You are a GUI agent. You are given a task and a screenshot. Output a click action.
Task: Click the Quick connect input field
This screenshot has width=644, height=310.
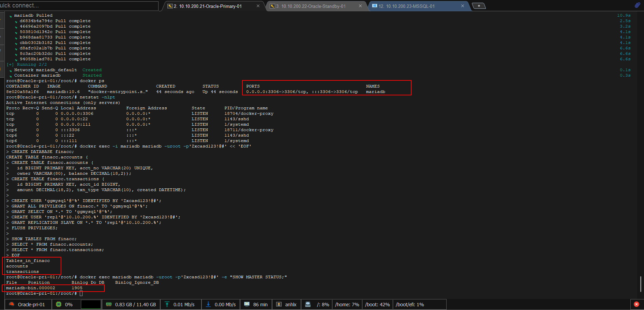[79, 6]
